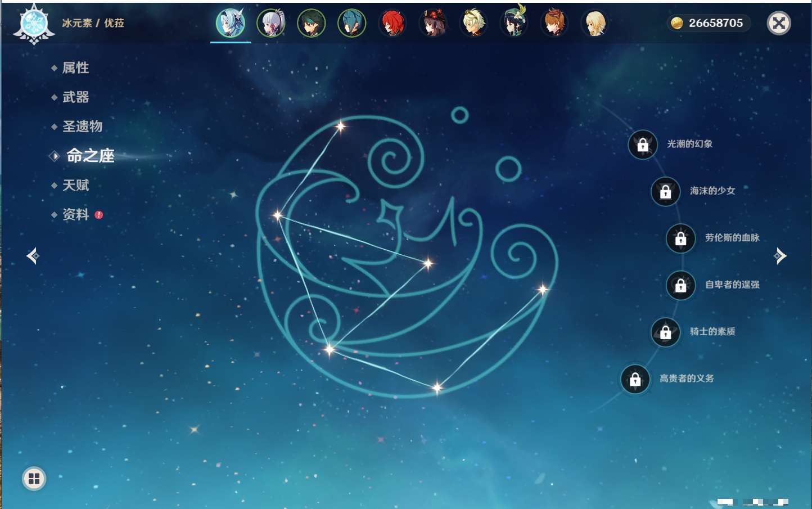Viewport: 812px width, 509px height.
Task: Select Ayaka's avatar in the character bar
Action: click(271, 24)
